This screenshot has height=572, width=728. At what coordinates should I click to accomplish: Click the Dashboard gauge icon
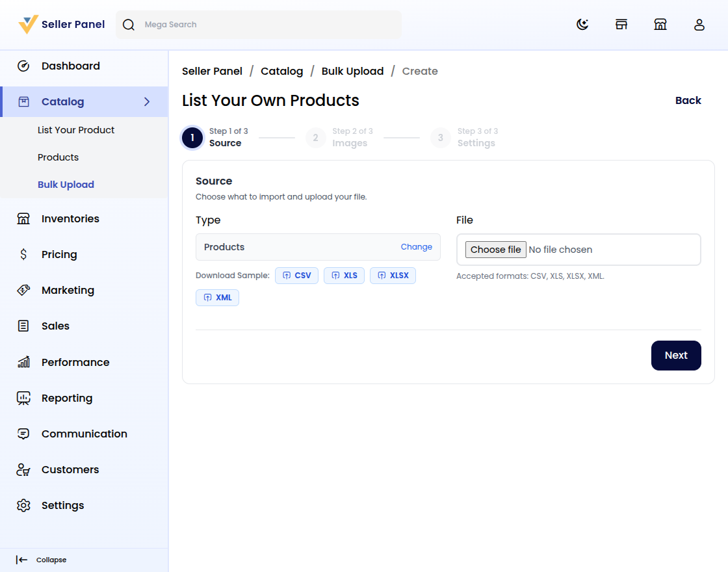click(23, 66)
